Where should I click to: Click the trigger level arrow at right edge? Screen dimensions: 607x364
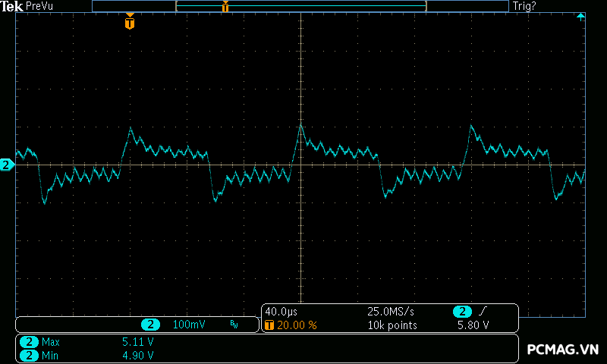tap(580, 17)
